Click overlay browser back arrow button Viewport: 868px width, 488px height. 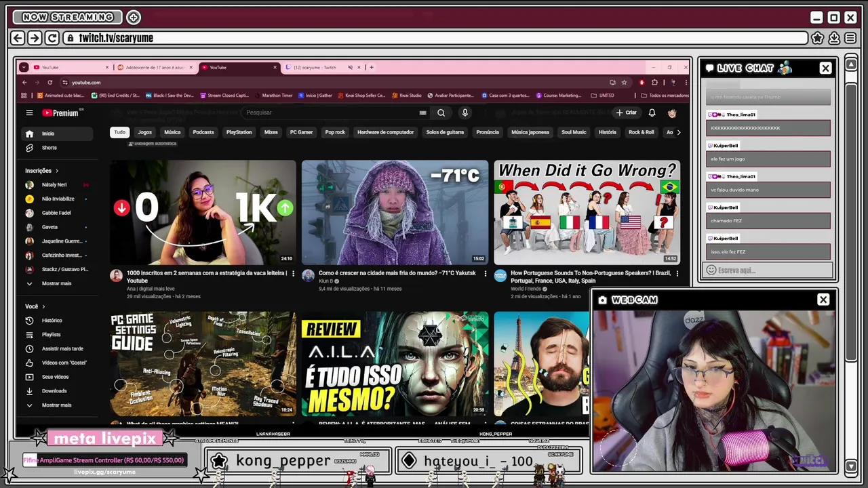[x=18, y=38]
